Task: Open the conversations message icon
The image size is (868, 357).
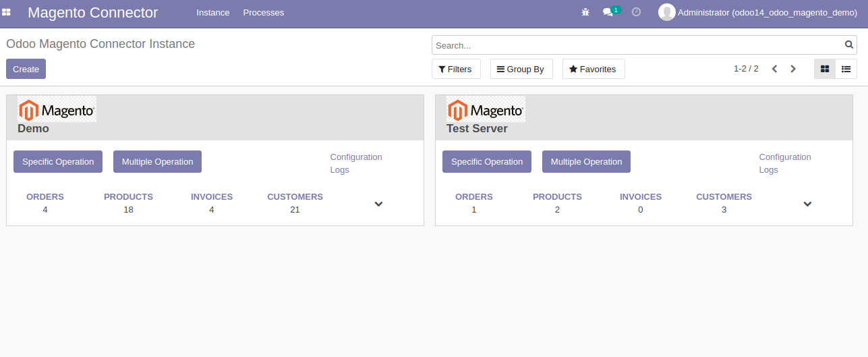Action: click(608, 12)
